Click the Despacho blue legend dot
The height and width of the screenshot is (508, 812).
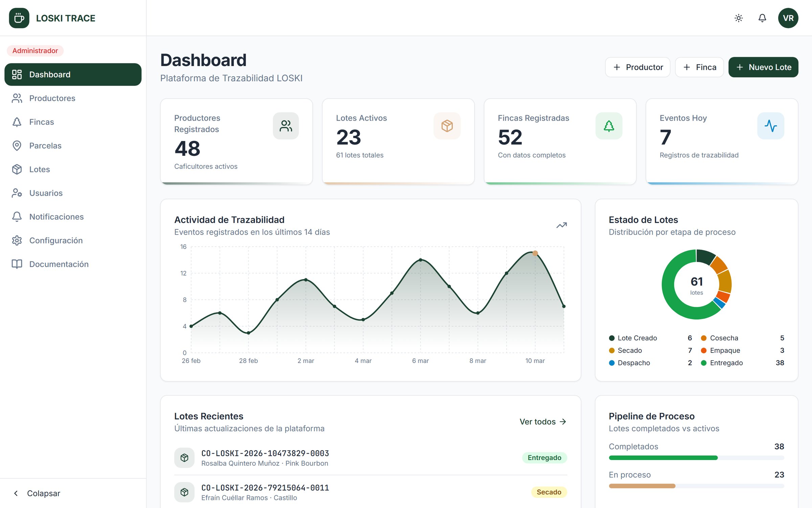click(612, 363)
